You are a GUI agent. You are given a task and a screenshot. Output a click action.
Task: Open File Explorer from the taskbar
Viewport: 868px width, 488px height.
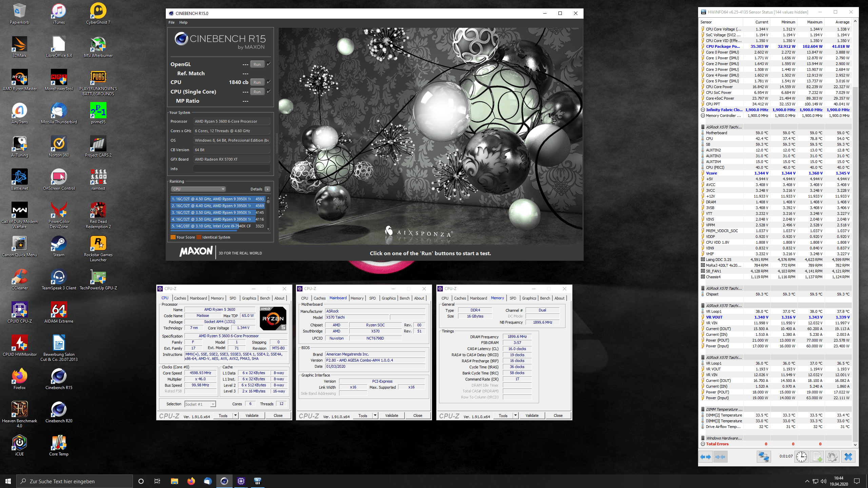[174, 481]
